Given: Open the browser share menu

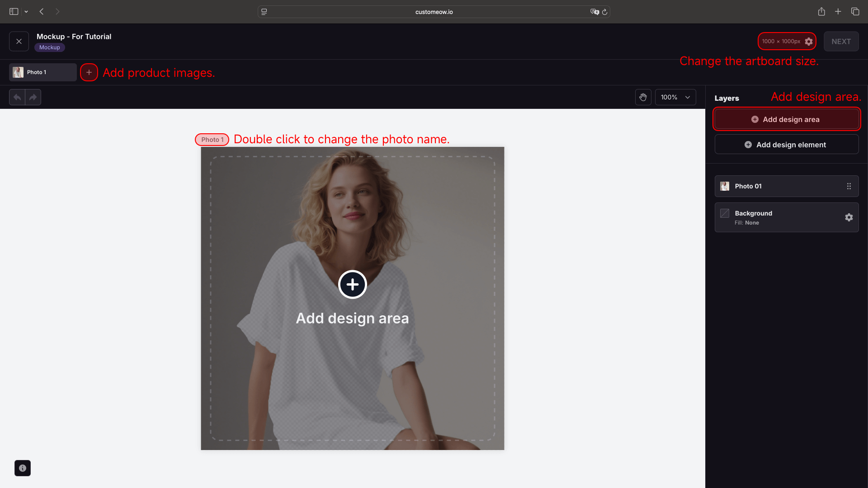Looking at the screenshot, I should coord(821,12).
